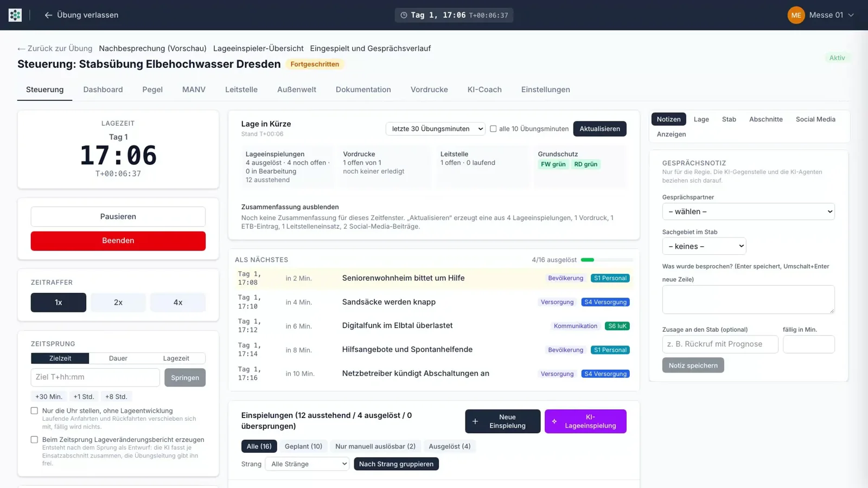The height and width of the screenshot is (488, 868).
Task: Open Nachbesprechung (Vorschau) link
Action: [152, 48]
